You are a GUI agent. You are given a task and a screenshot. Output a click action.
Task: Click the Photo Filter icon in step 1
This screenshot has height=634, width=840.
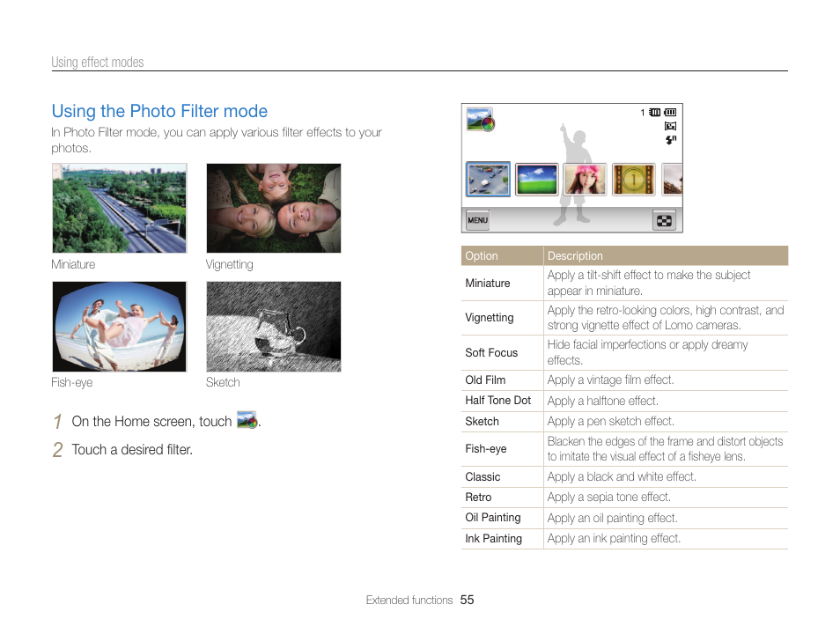pos(247,420)
